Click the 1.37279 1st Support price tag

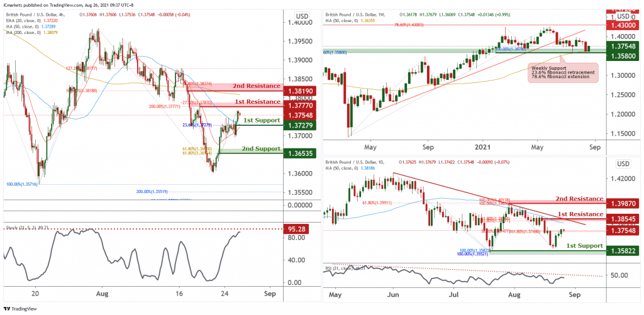[x=301, y=126]
